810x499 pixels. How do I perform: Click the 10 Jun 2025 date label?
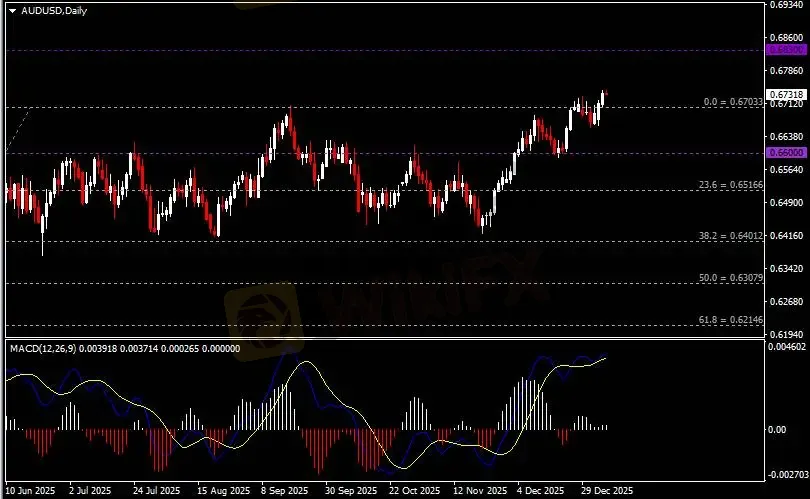pyautogui.click(x=29, y=492)
